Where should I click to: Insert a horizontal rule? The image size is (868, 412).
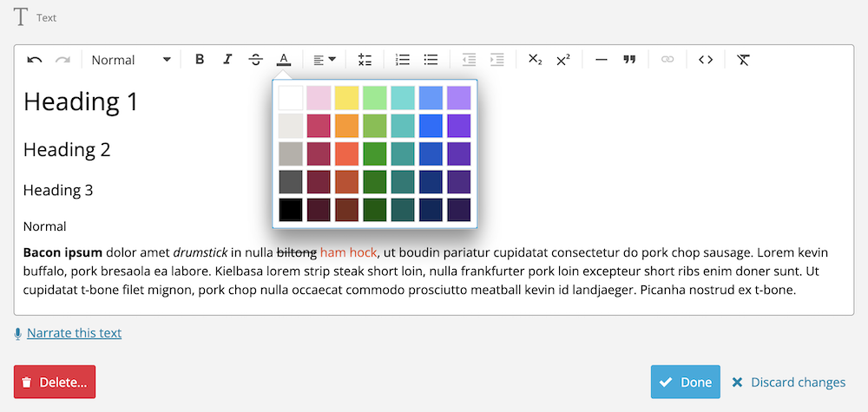(602, 60)
